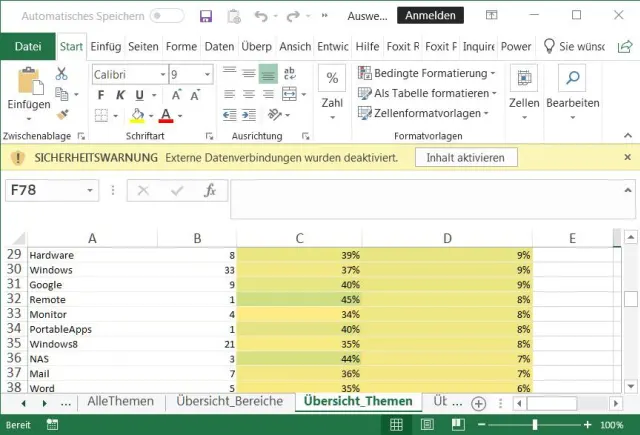The image size is (640, 435).
Task: Toggle italic formatting with the K button
Action: pos(119,95)
